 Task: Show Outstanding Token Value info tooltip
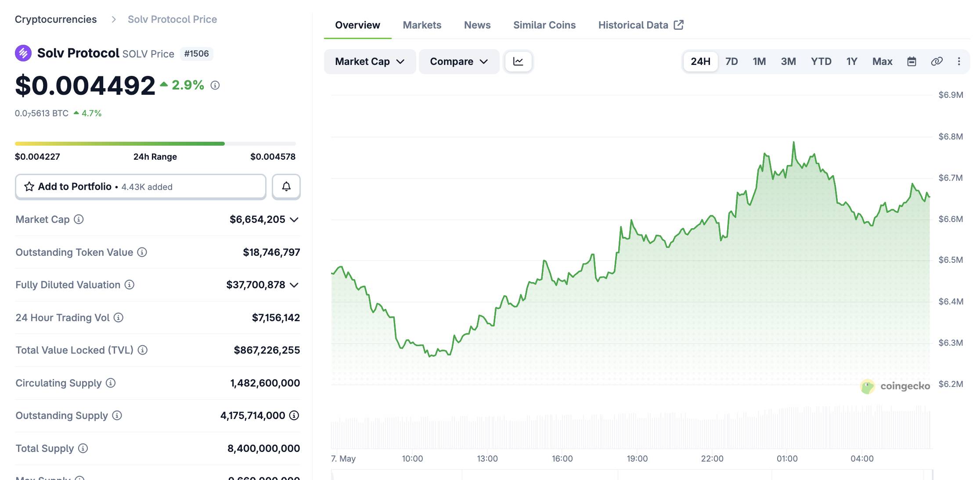pos(142,252)
